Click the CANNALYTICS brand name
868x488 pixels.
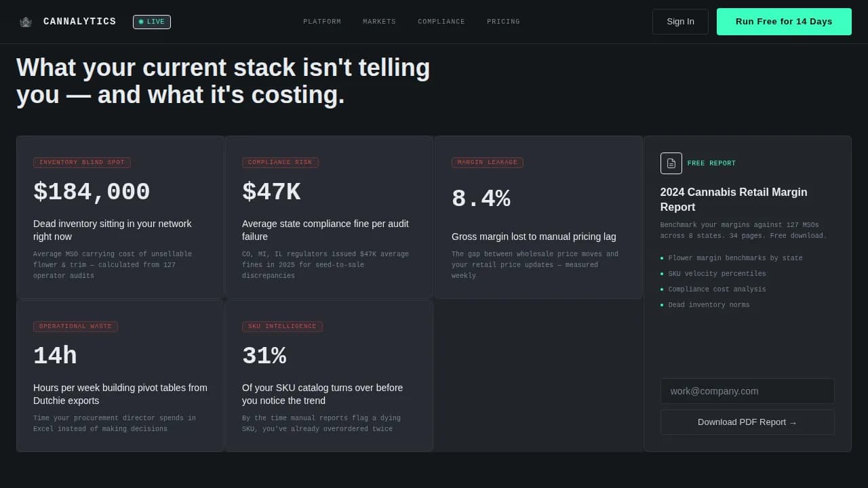[79, 22]
